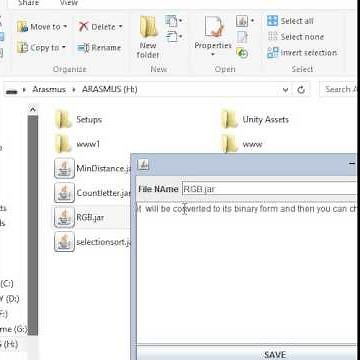Open the Copy to menu button
The image size is (360, 360).
coord(41,48)
